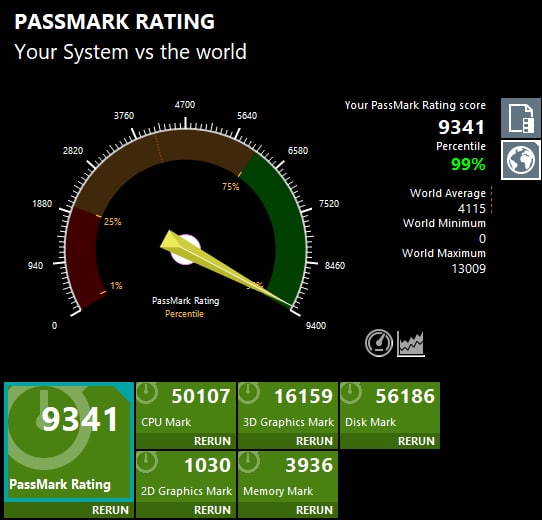This screenshot has height=520, width=542.
Task: Click the 2820 scale label on gauge
Action: coord(73,151)
